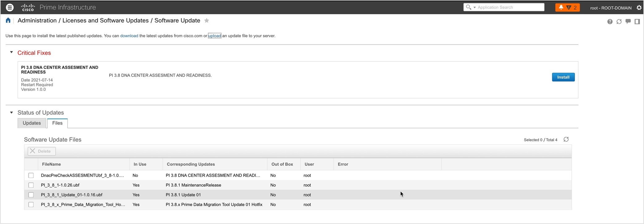The width and height of the screenshot is (644, 224).
Task: Click Install for DNA Center Assessment
Action: pyautogui.click(x=563, y=77)
